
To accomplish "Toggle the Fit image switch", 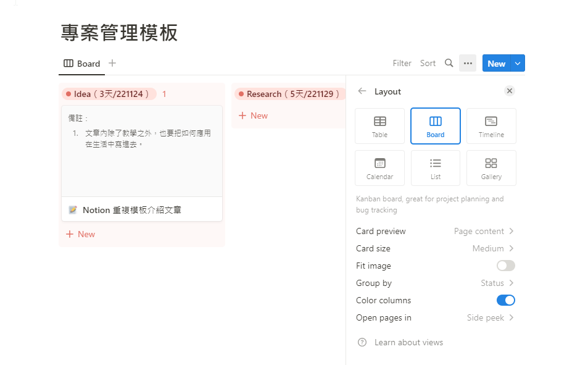I will [505, 266].
